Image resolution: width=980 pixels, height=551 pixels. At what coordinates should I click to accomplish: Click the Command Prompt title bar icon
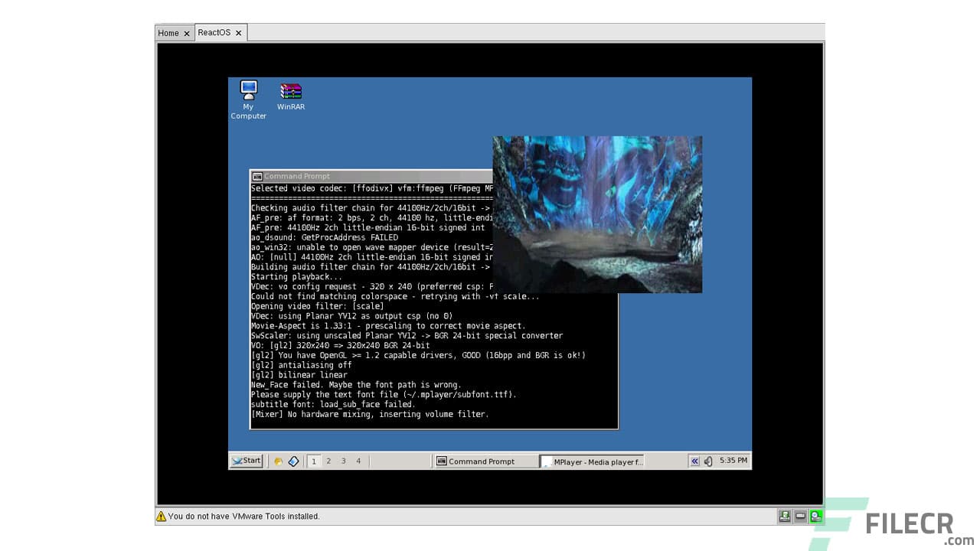pyautogui.click(x=257, y=176)
